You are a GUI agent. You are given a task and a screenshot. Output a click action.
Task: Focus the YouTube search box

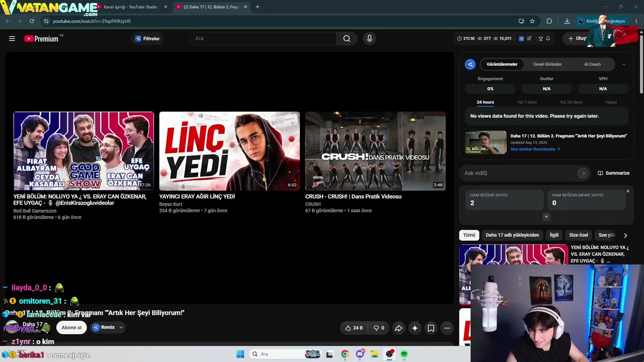263,39
